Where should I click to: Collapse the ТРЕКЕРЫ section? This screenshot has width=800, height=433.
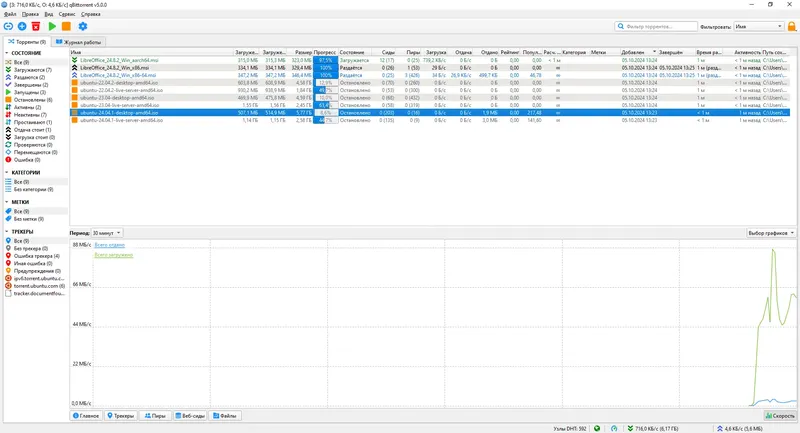click(7, 232)
